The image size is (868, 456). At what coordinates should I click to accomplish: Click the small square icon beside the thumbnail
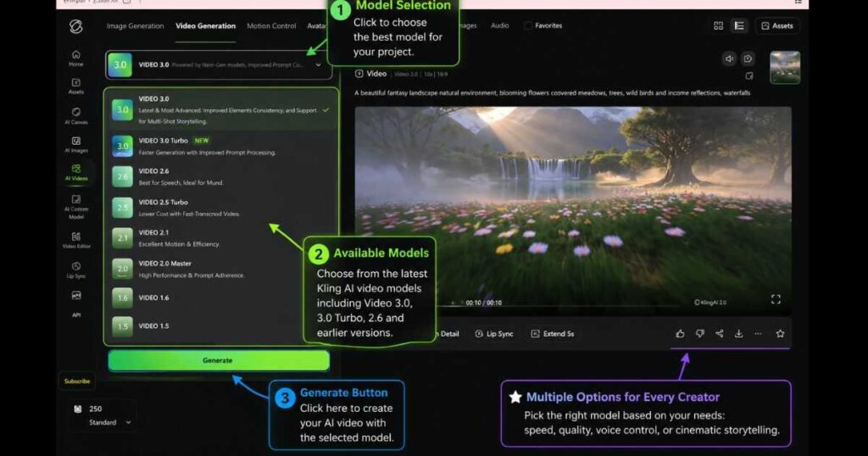point(749,75)
